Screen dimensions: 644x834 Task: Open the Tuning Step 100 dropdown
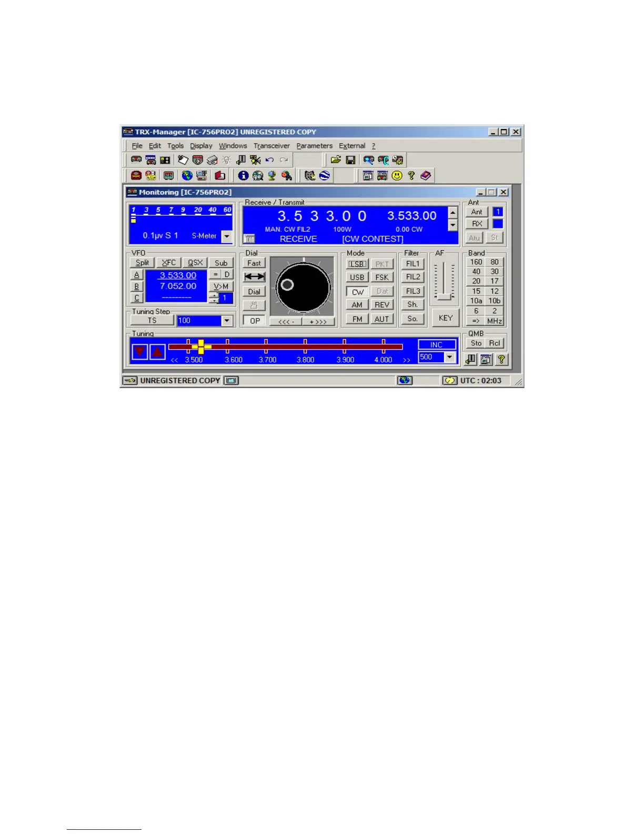pyautogui.click(x=227, y=321)
